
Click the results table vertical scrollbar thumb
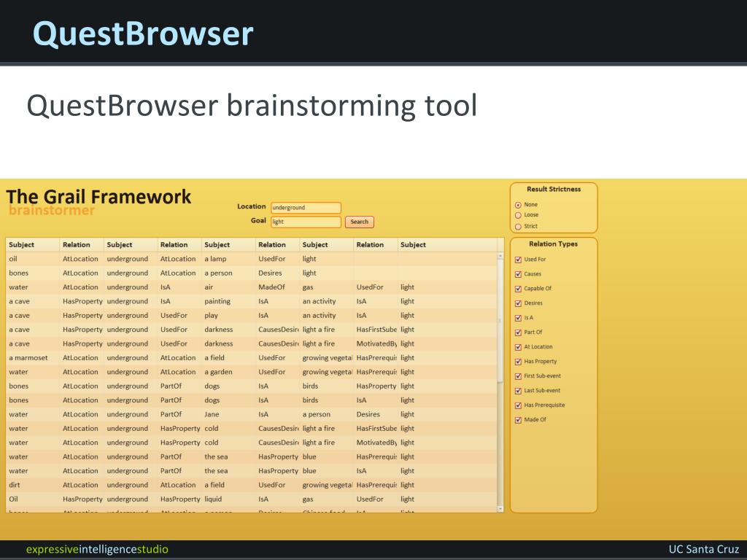click(500, 321)
